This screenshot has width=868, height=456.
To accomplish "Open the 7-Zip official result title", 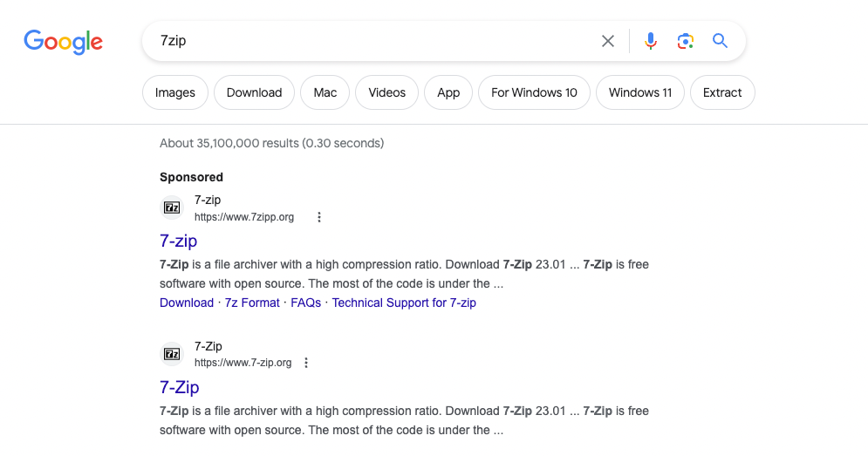I will [x=180, y=387].
